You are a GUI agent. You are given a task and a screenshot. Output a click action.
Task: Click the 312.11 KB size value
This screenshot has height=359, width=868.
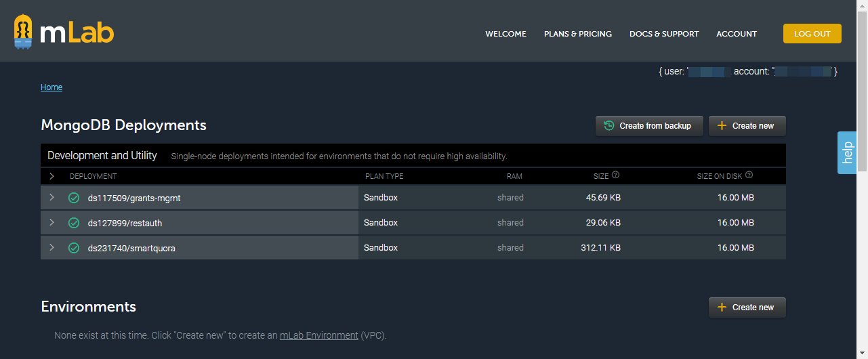[600, 248]
